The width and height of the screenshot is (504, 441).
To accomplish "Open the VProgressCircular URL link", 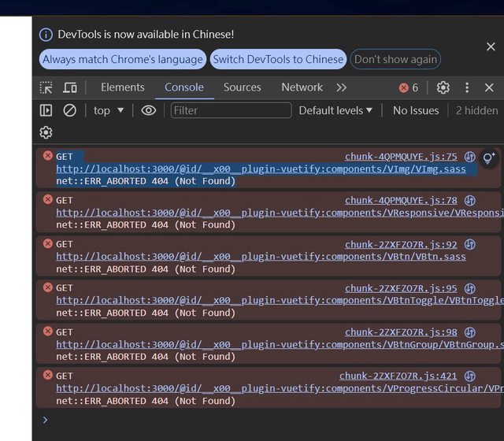I will 280,388.
